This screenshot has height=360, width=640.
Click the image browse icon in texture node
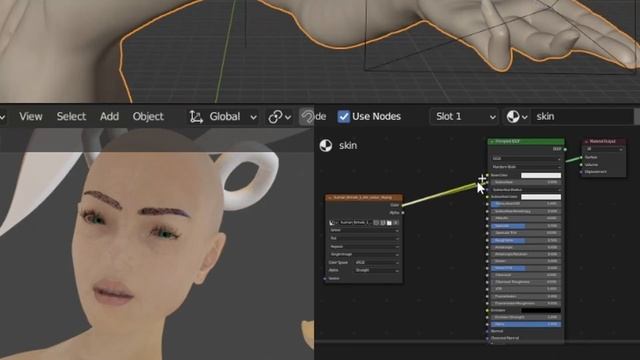tap(332, 222)
